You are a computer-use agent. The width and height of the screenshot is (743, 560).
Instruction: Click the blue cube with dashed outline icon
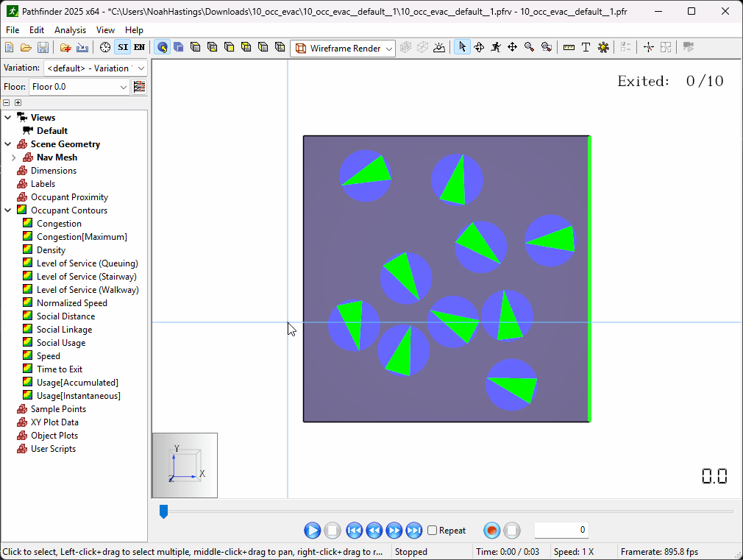(179, 47)
